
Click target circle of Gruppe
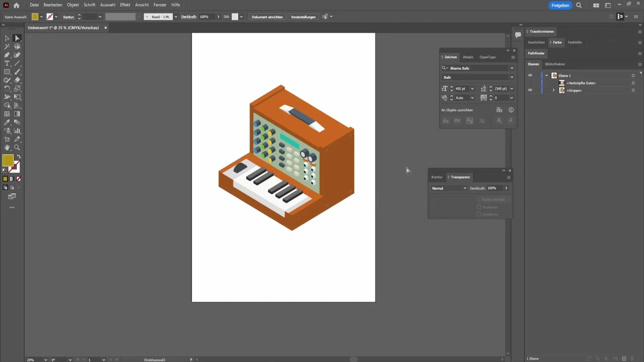(633, 90)
